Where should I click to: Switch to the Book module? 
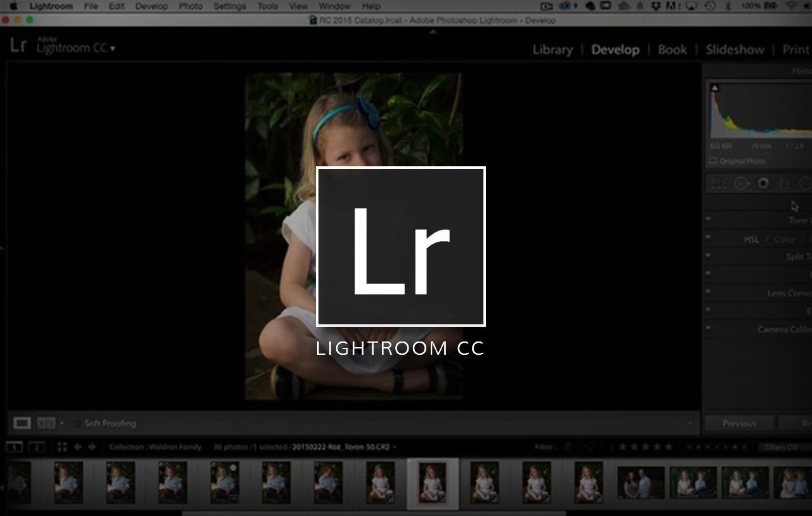pyautogui.click(x=672, y=50)
